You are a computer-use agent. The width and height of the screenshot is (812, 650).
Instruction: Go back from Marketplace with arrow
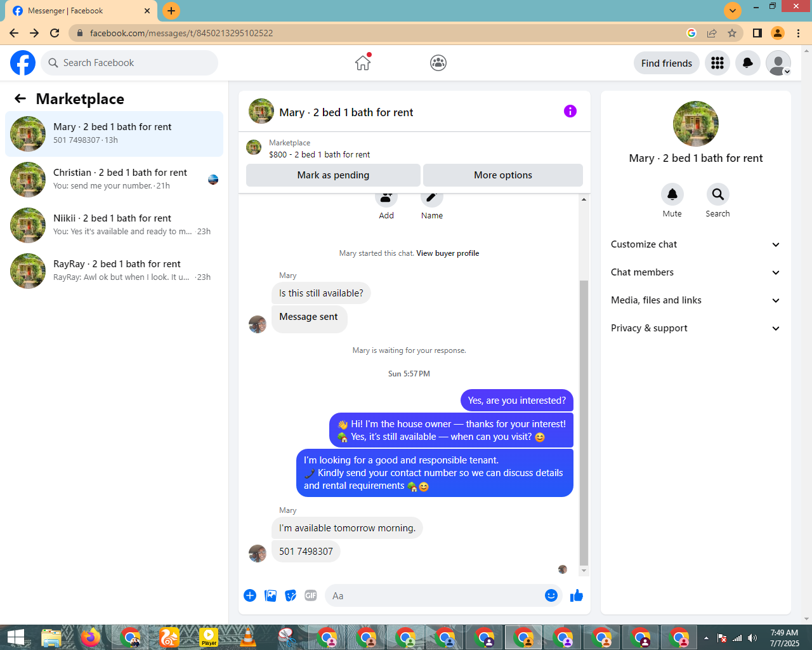coord(20,98)
